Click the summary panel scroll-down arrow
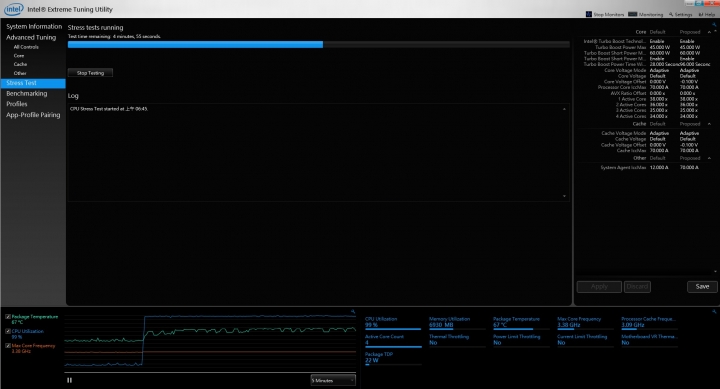The height and width of the screenshot is (389, 720). point(715,272)
